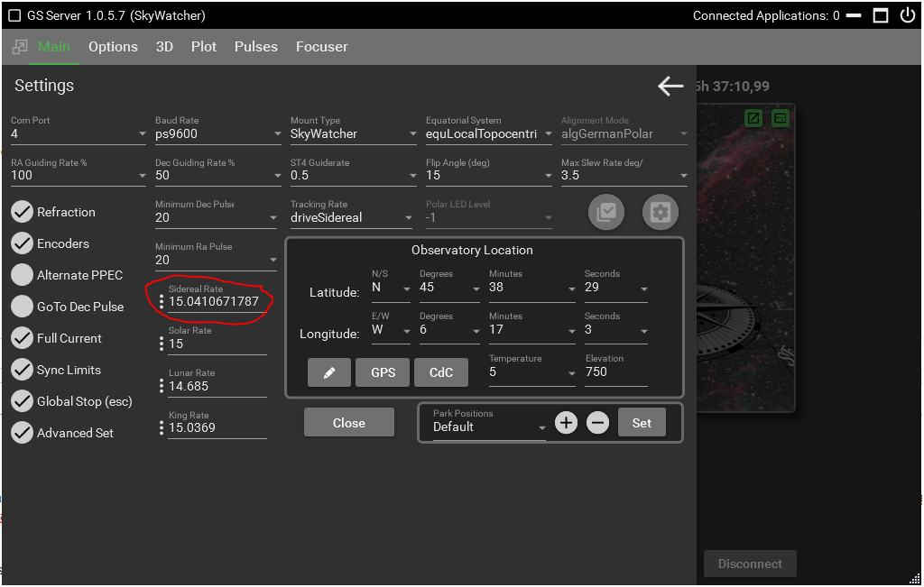Open Longitude Minutes dropdown
Image resolution: width=924 pixels, height=587 pixels.
click(532, 330)
